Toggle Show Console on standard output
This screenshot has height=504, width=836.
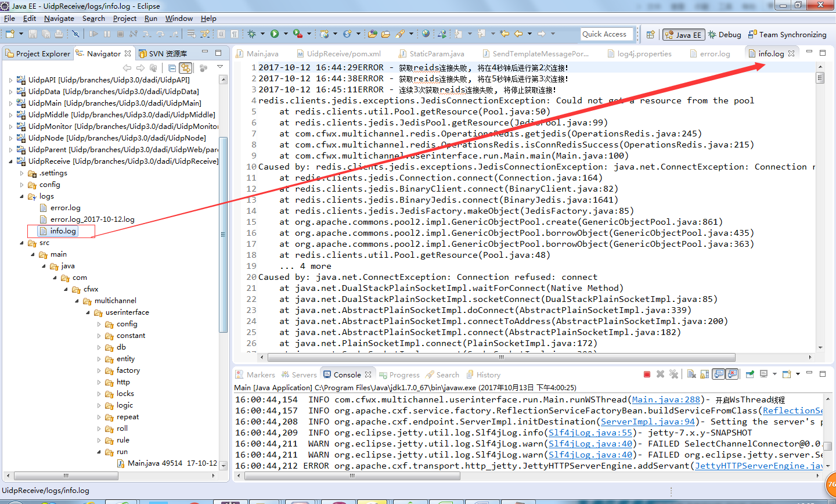point(718,375)
